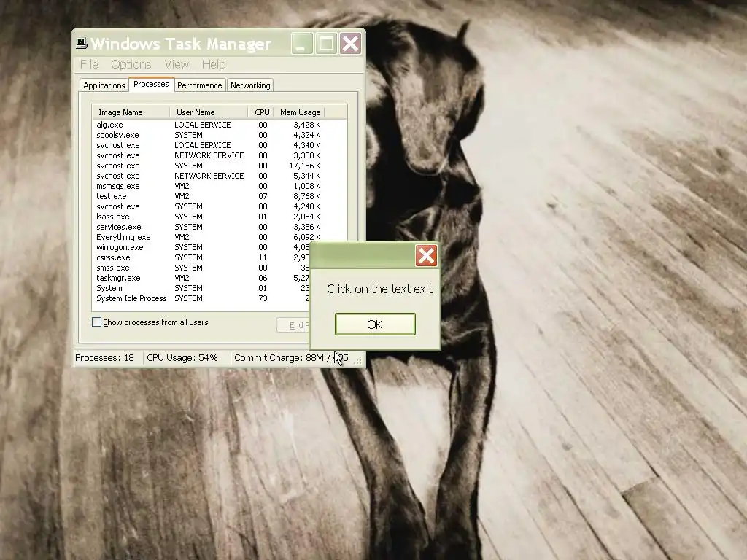Click the Task Manager resize grip
This screenshot has width=747, height=560.
click(x=357, y=361)
